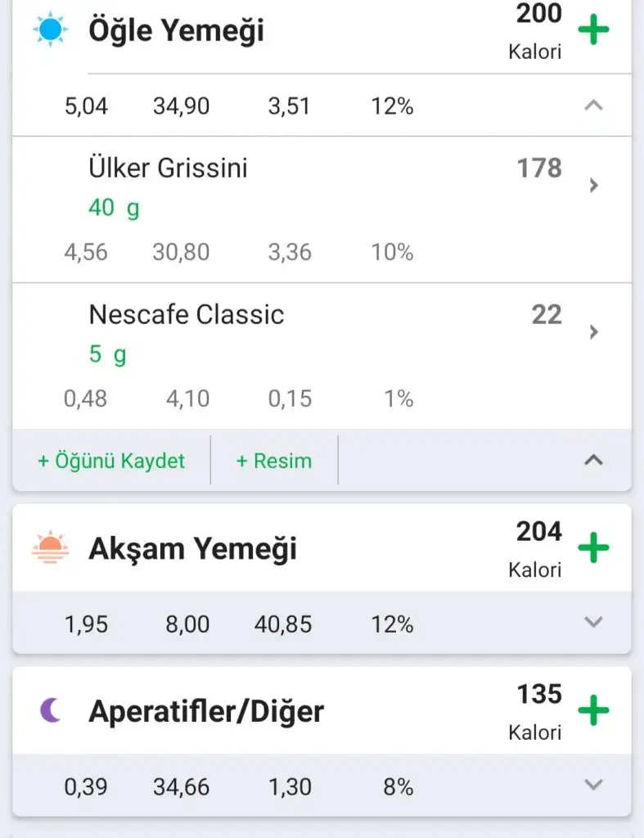Add food to Öğle Yemeği with plus icon
This screenshot has height=838, width=644.
click(x=593, y=31)
